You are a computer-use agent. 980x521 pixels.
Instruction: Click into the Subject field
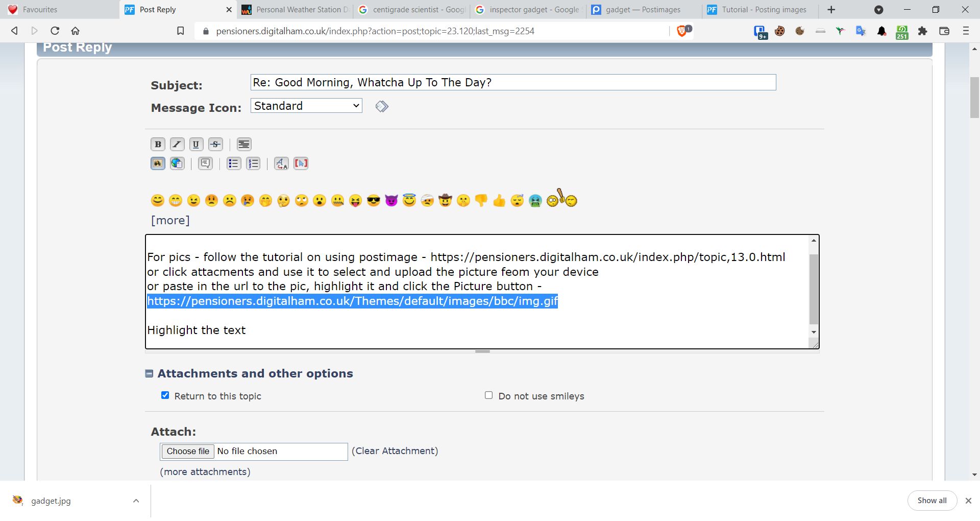(x=513, y=83)
